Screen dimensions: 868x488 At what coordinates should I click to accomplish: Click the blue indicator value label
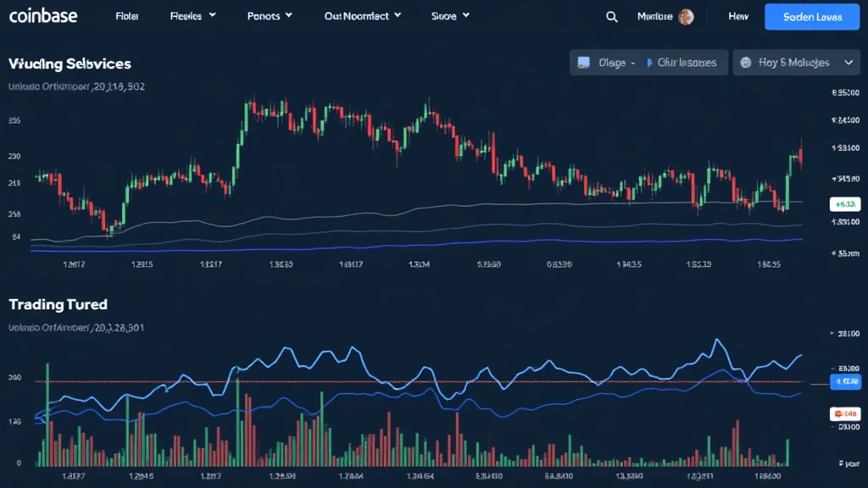point(844,383)
